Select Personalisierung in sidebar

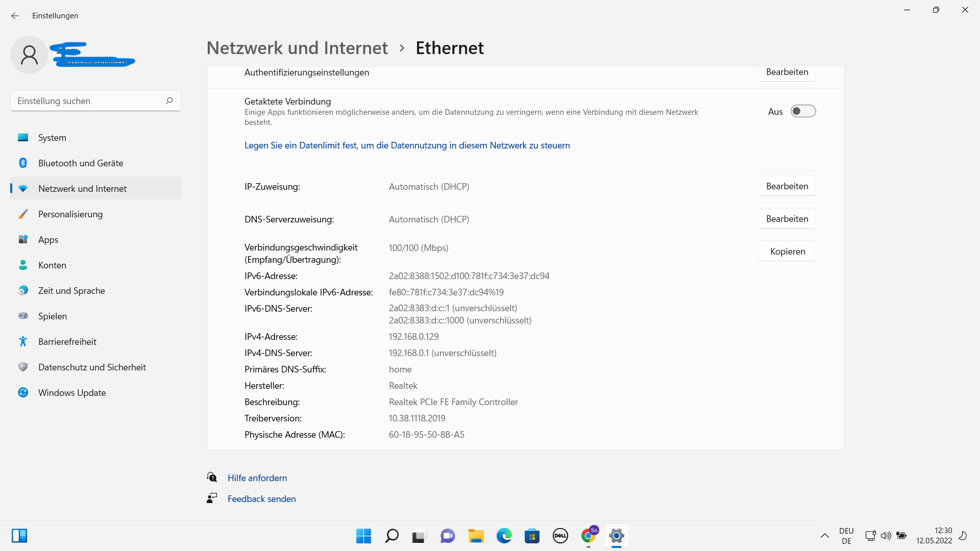point(70,214)
